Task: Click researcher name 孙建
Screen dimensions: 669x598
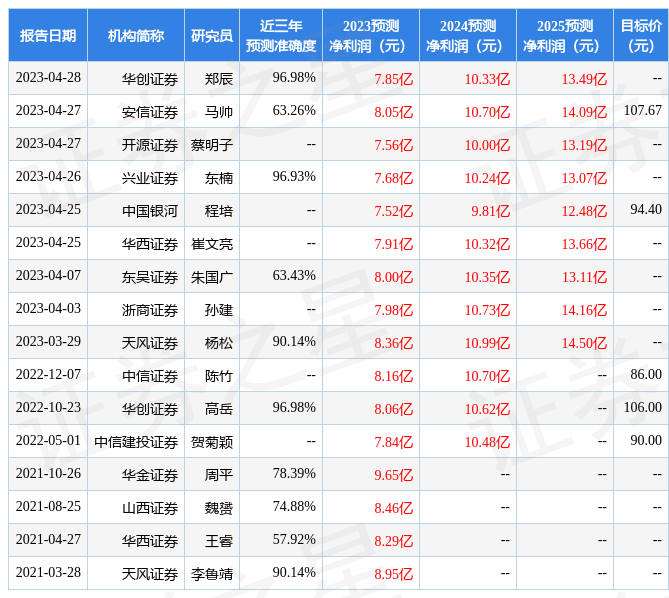Action: point(218,310)
